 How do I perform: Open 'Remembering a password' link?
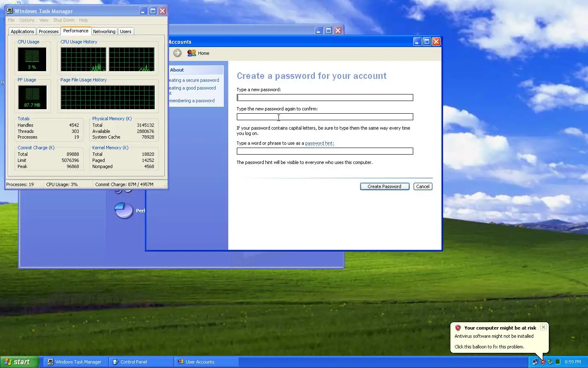[192, 101]
